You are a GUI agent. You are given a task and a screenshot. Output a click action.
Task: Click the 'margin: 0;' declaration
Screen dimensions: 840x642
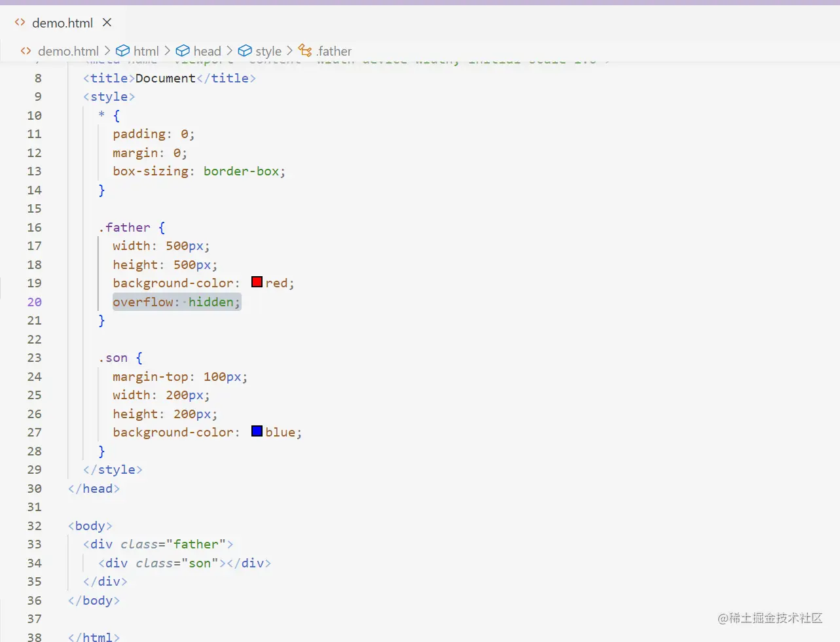click(150, 153)
